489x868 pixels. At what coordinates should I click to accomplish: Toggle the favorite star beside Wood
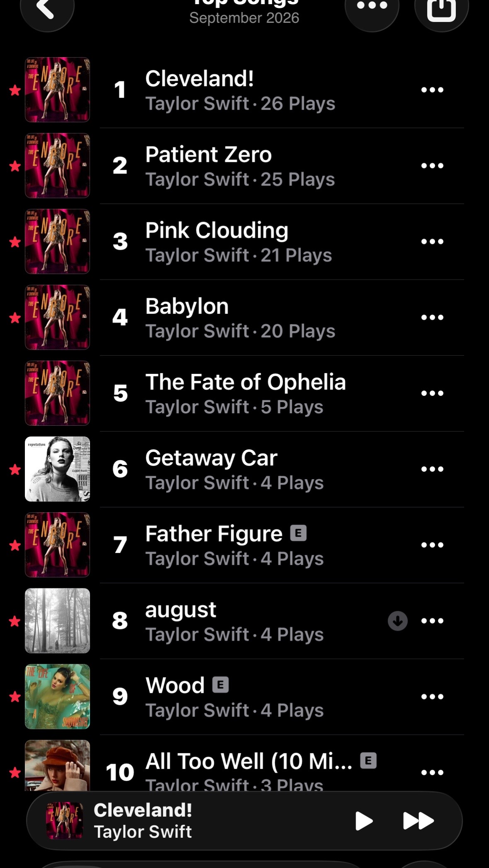click(x=15, y=697)
